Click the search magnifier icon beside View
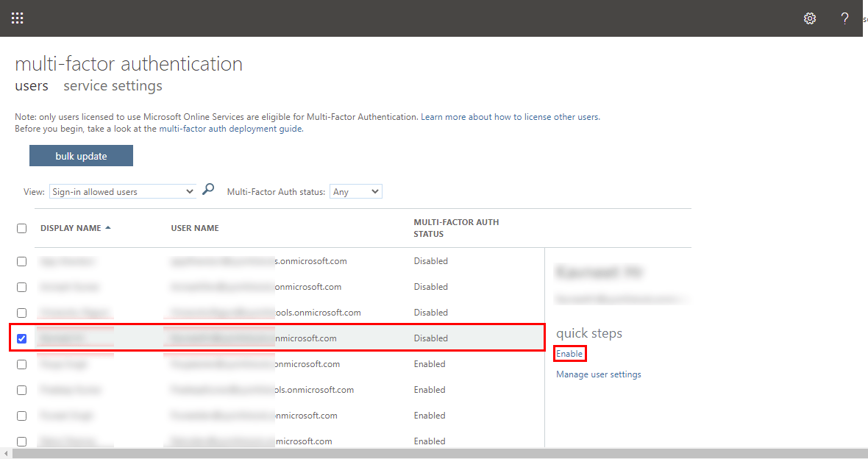This screenshot has height=459, width=868. [x=208, y=190]
